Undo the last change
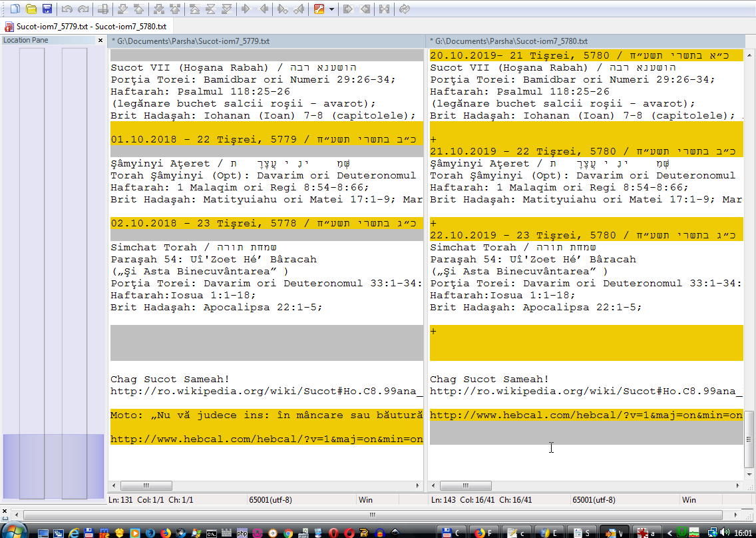 pos(67,9)
